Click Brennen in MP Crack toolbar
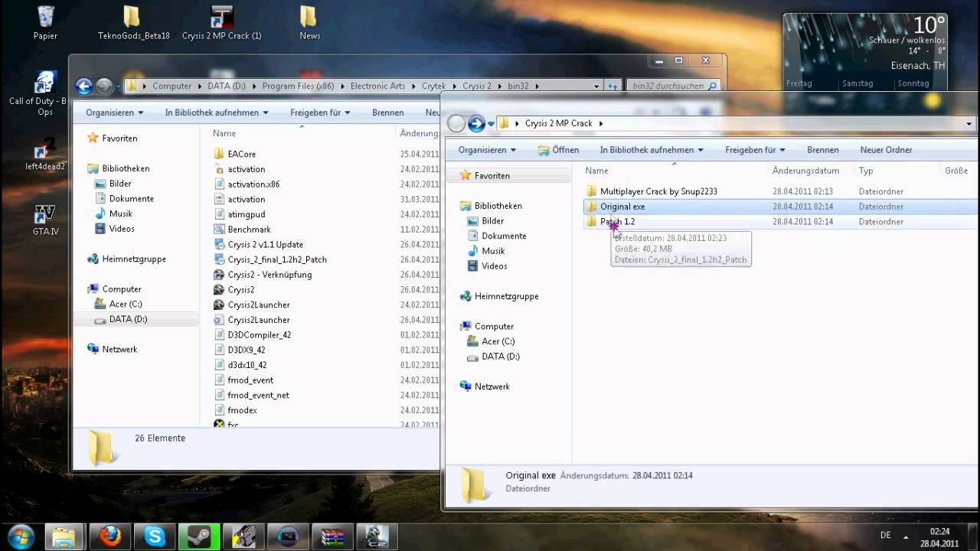The width and height of the screenshot is (980, 551). pyautogui.click(x=822, y=150)
